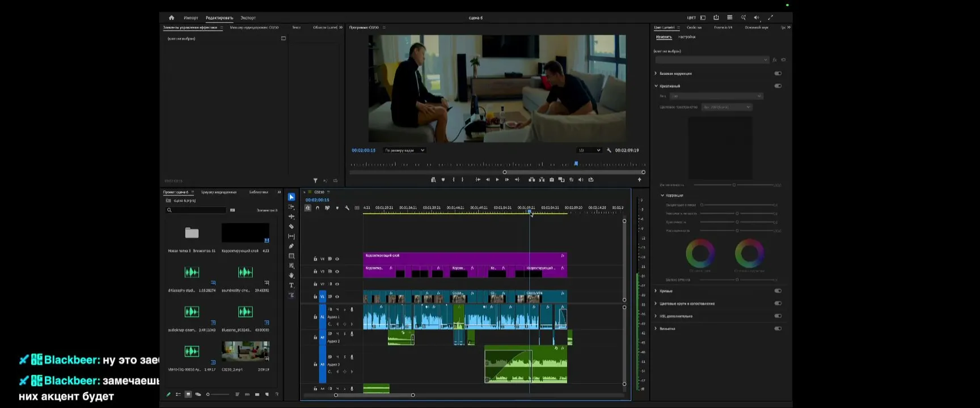Open the playback resolution 1/2 dropdown
The width and height of the screenshot is (980, 408).
pyautogui.click(x=589, y=150)
